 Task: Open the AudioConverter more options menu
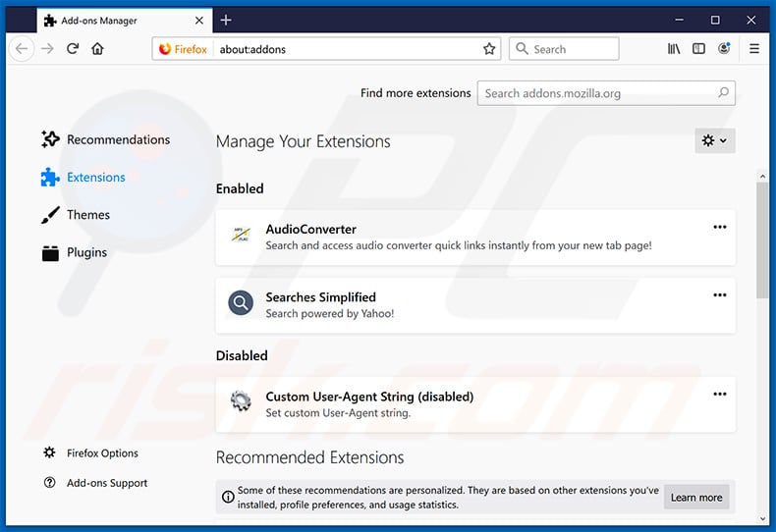click(x=719, y=228)
